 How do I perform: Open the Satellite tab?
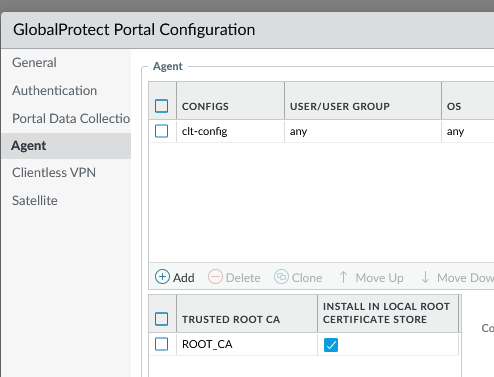coord(35,201)
